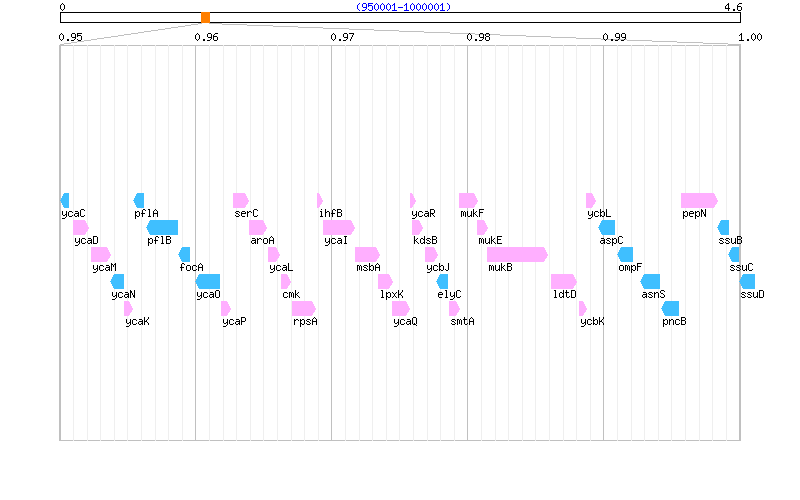800x500 pixels.
Task: Click the ldtD gene arrow
Action: [x=564, y=281]
